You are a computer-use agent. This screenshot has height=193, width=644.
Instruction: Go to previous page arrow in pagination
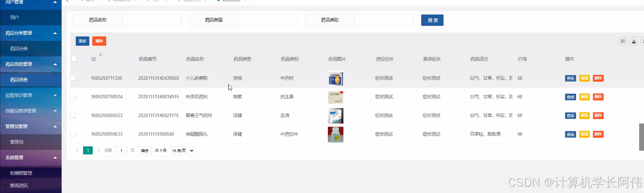77,151
